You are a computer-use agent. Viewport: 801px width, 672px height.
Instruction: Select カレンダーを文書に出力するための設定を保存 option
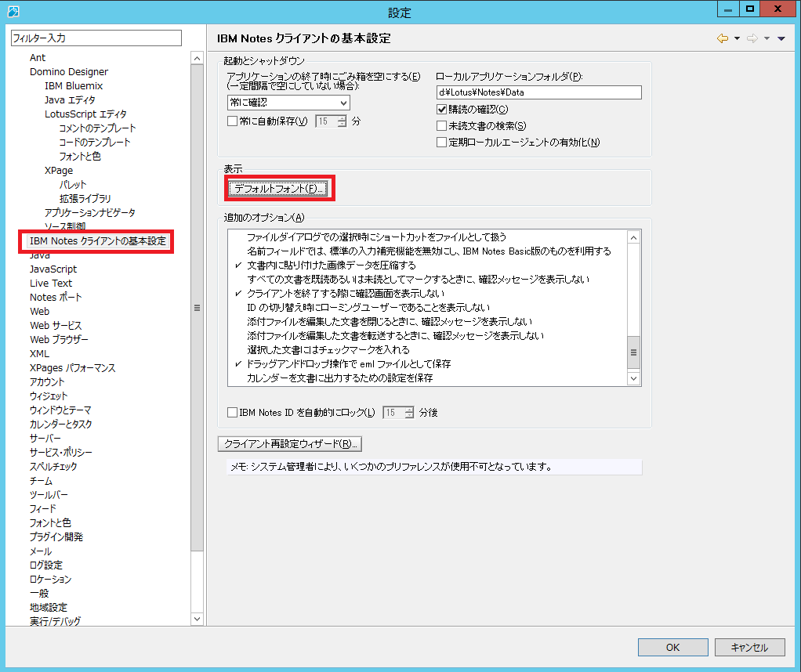339,378
